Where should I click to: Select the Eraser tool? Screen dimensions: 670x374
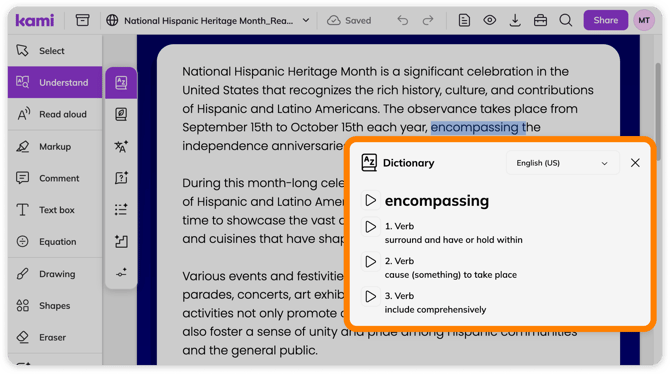coord(55,337)
